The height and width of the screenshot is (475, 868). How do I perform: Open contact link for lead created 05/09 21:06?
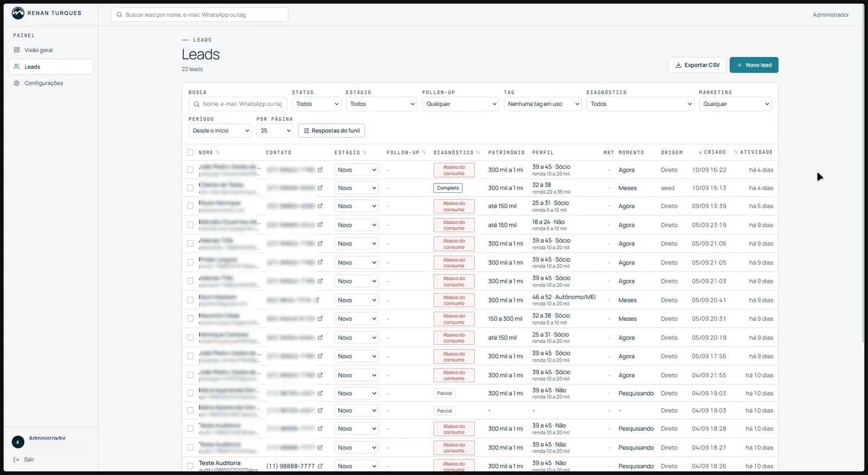coord(320,244)
